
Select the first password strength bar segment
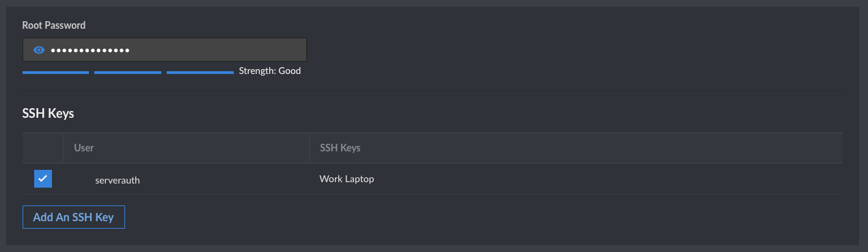55,72
